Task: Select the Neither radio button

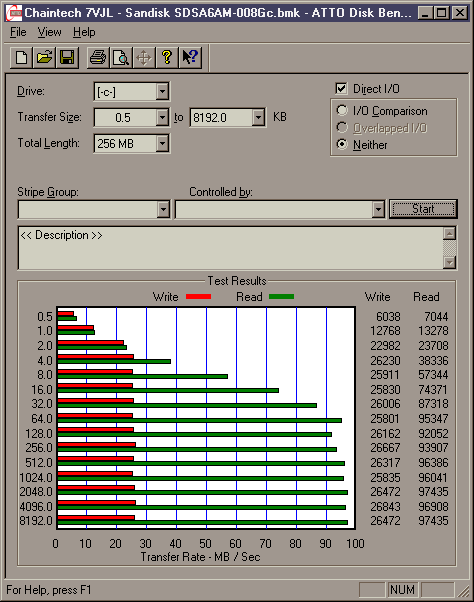Action: [342, 144]
